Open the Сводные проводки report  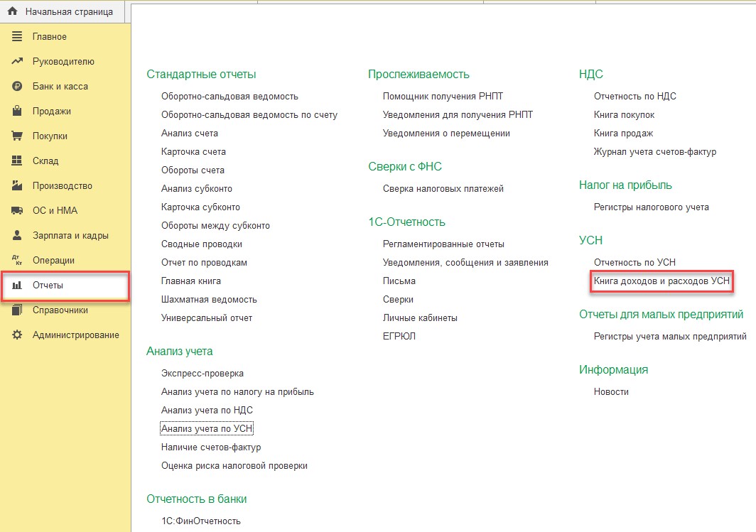point(202,244)
